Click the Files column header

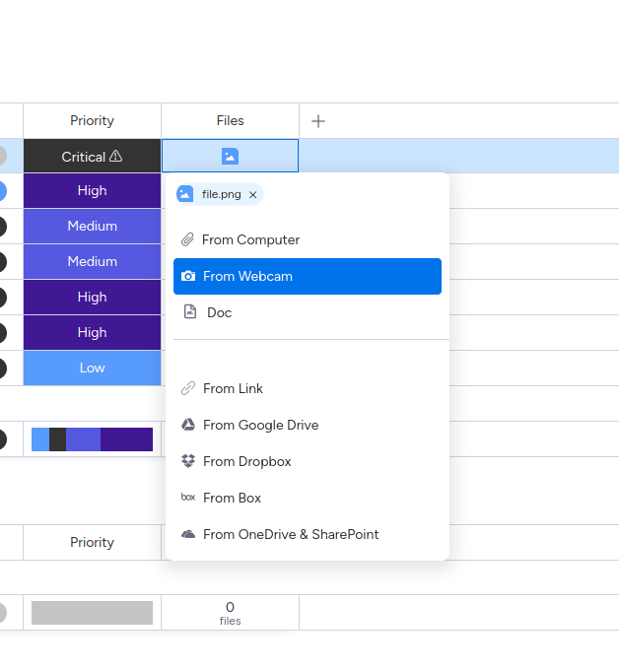pyautogui.click(x=231, y=120)
